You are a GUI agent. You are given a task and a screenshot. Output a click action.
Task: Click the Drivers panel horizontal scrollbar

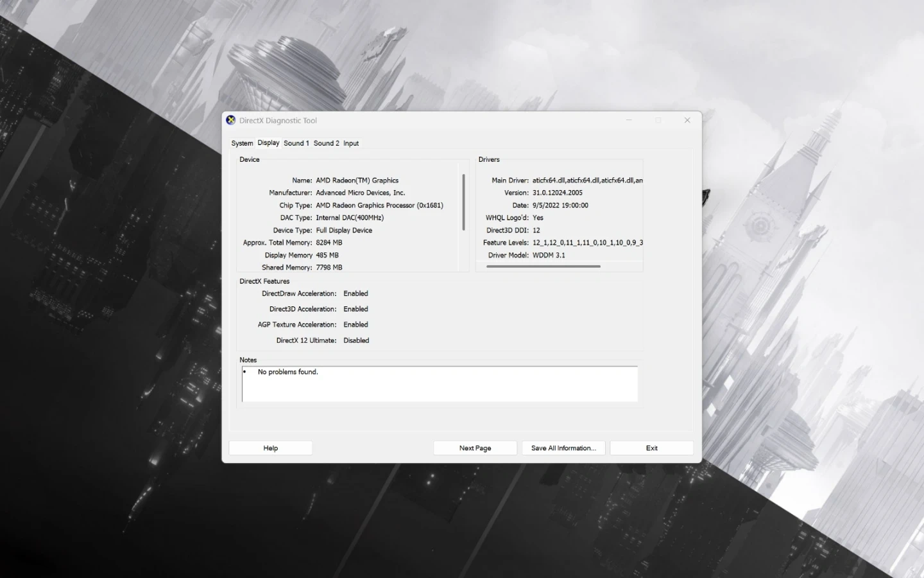pyautogui.click(x=543, y=266)
